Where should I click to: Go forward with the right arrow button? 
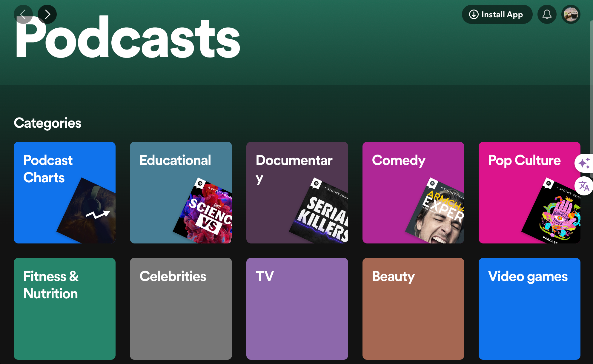47,14
